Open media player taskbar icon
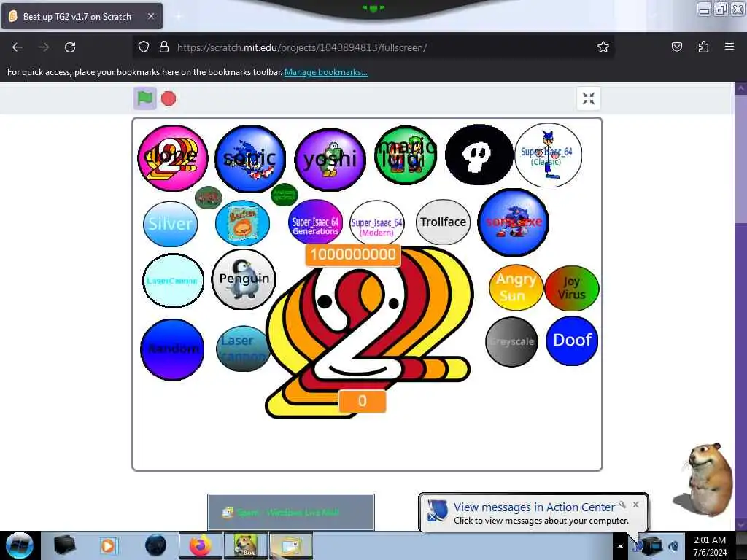This screenshot has height=560, width=747. (108, 545)
